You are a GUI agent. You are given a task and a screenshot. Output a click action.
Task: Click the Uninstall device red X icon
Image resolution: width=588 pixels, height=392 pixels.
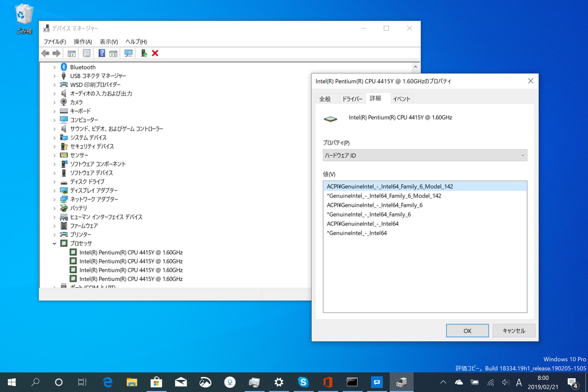(155, 53)
